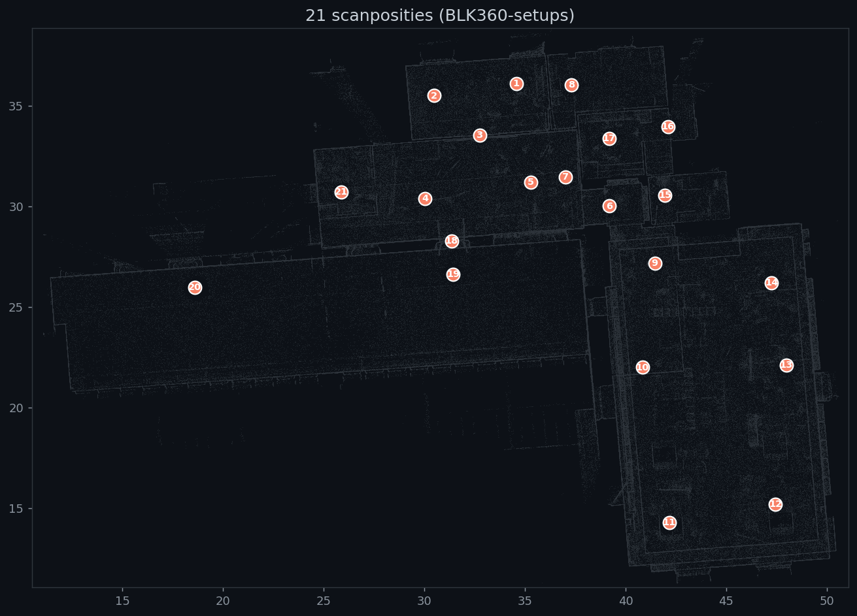Click x-axis tick label 20
The width and height of the screenshot is (857, 616).
223,600
